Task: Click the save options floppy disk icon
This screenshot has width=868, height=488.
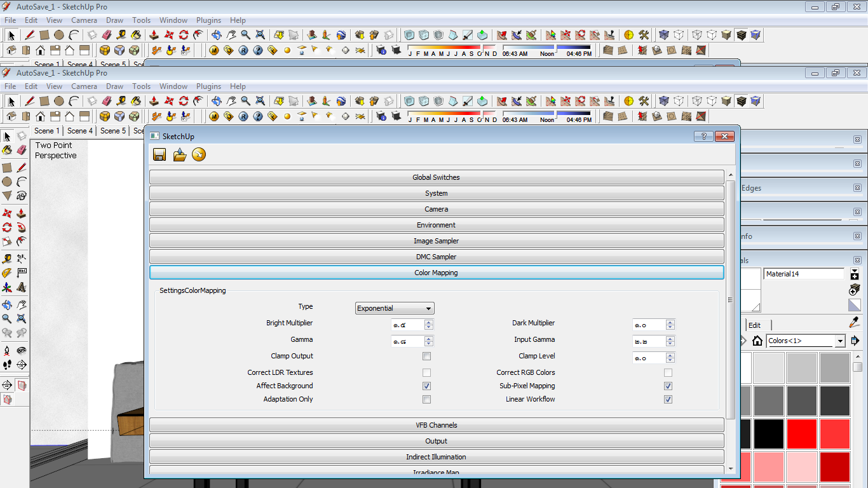Action: click(x=159, y=154)
